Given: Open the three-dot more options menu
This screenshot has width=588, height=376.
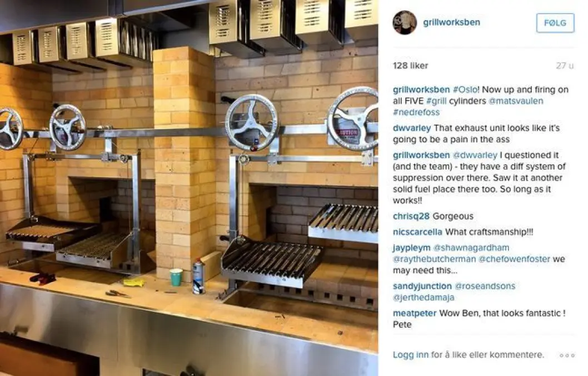Looking at the screenshot, I should click(x=567, y=355).
